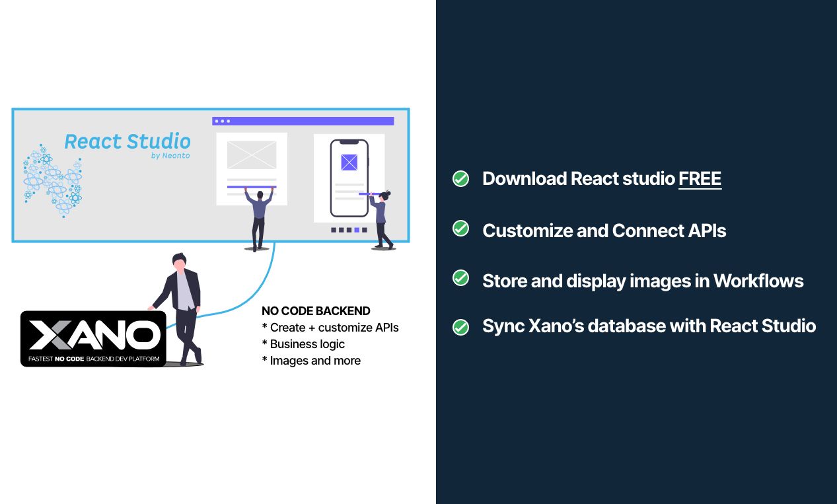Toggle the third dot in the toolbar strip
The width and height of the screenshot is (837, 504).
228,121
